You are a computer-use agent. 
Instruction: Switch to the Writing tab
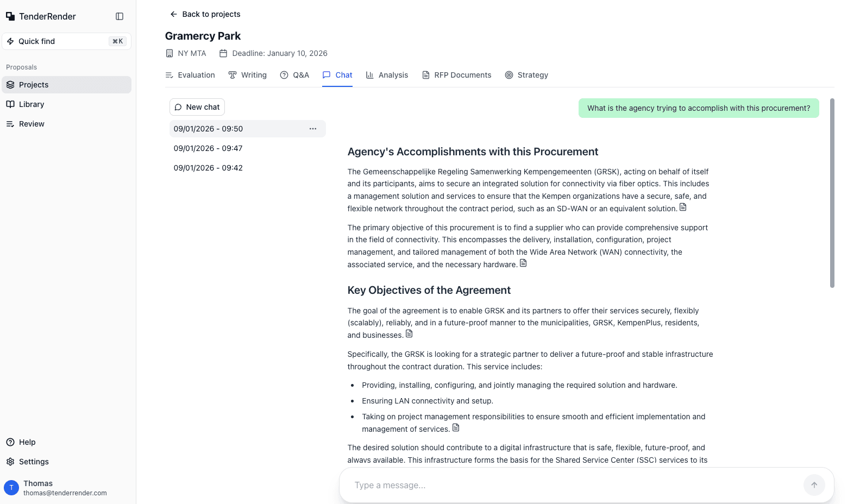[x=248, y=75]
